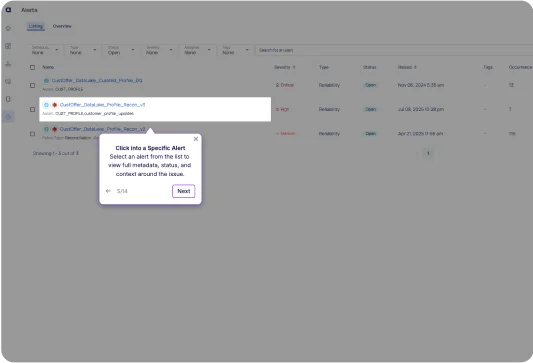
Task: Expand the Type filter dropdown
Action: [x=83, y=50]
